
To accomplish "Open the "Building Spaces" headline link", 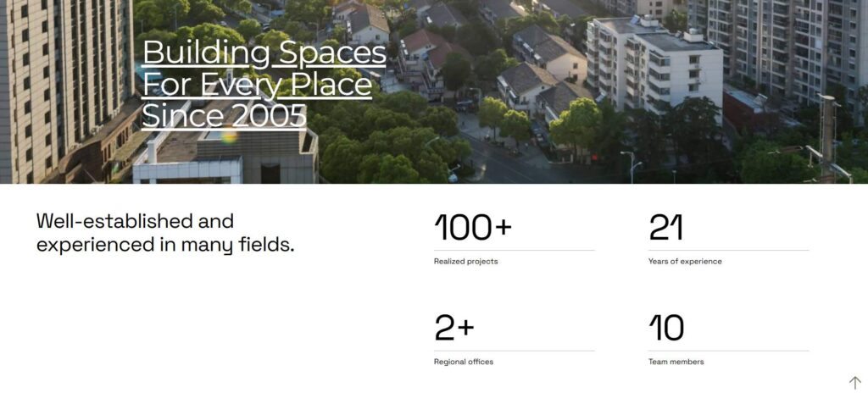I will click(264, 53).
